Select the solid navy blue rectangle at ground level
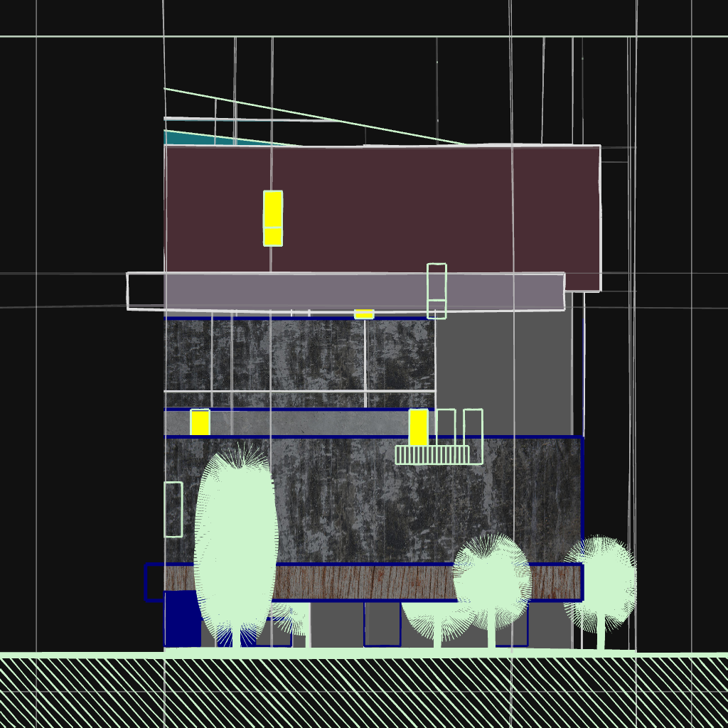Image resolution: width=728 pixels, height=728 pixels. 182,620
